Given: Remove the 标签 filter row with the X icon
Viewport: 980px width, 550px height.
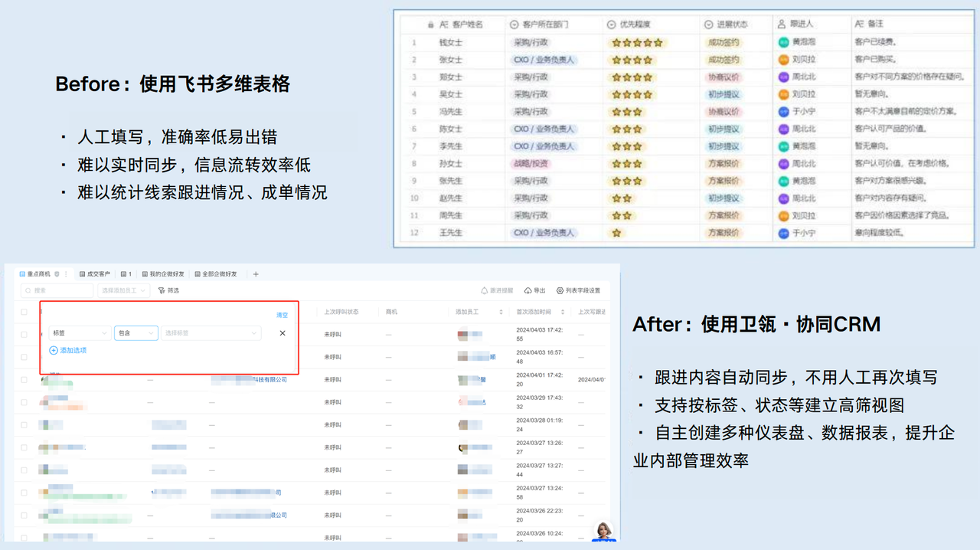Looking at the screenshot, I should [x=283, y=333].
